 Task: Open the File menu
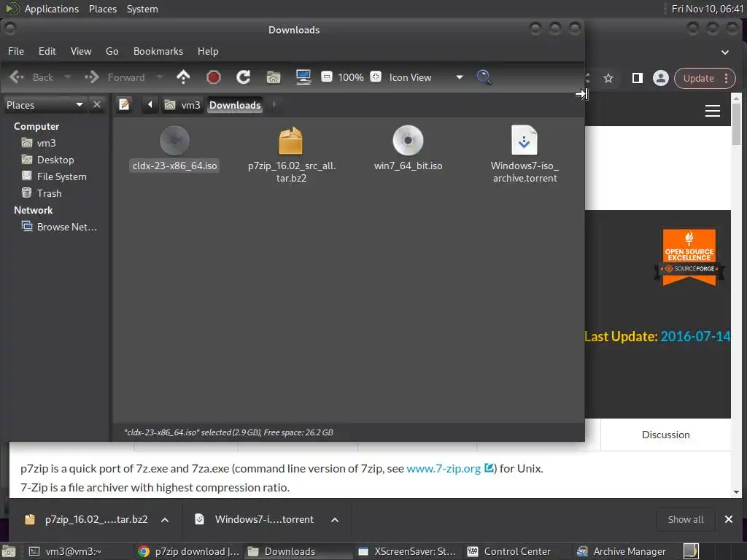coord(16,51)
